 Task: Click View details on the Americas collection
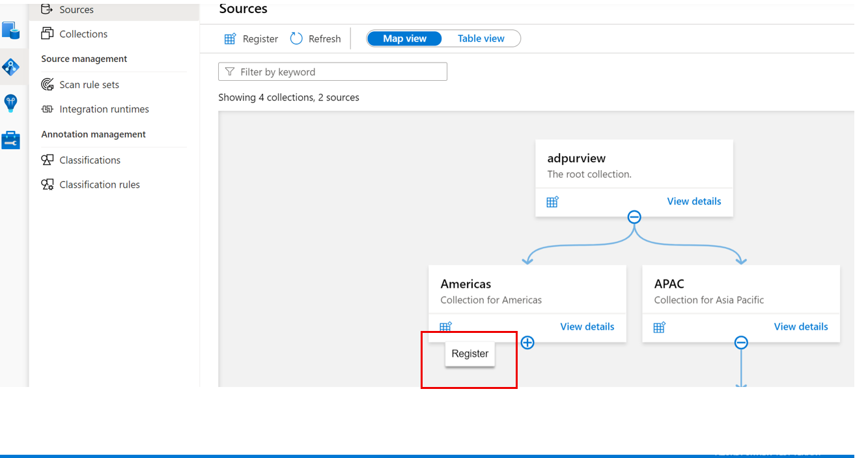click(x=587, y=326)
